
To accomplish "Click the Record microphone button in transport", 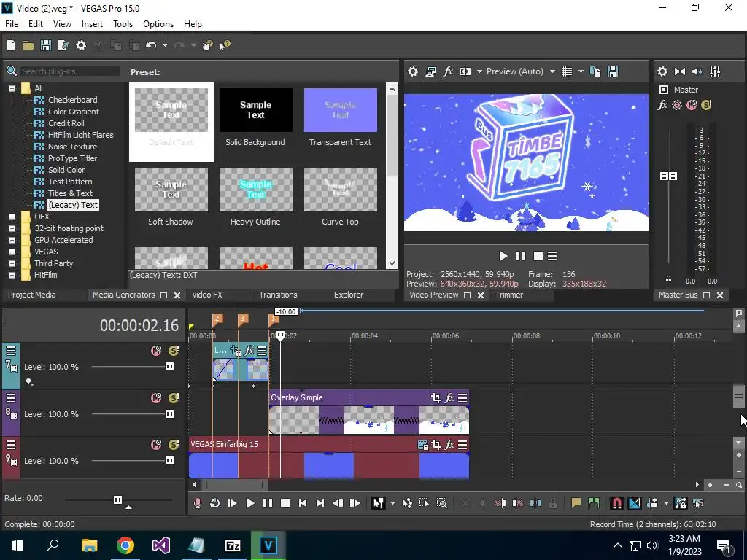I will pyautogui.click(x=197, y=503).
